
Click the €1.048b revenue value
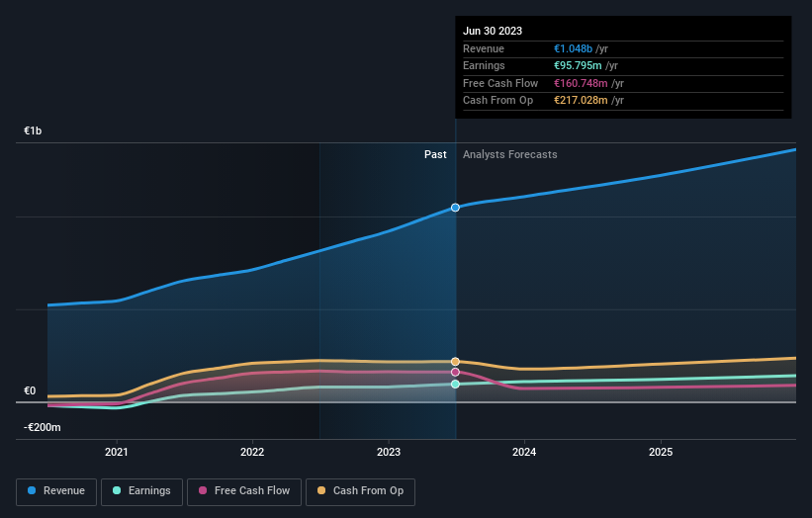[573, 48]
